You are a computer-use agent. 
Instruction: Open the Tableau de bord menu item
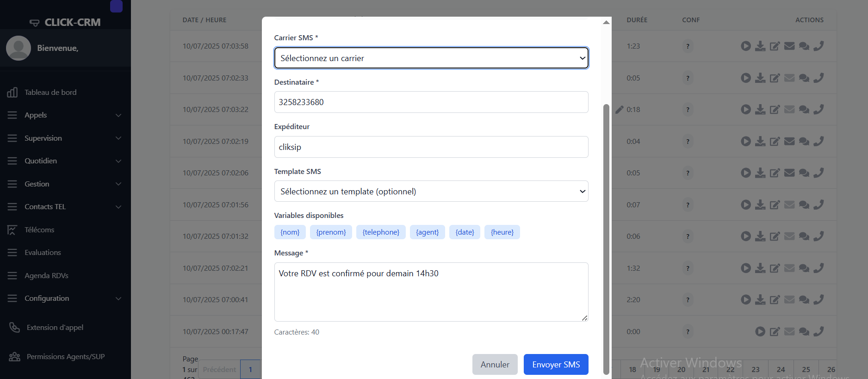tap(50, 93)
